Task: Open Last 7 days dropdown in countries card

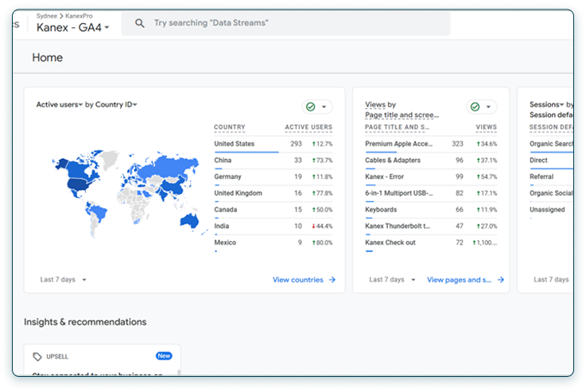Action: coord(64,280)
